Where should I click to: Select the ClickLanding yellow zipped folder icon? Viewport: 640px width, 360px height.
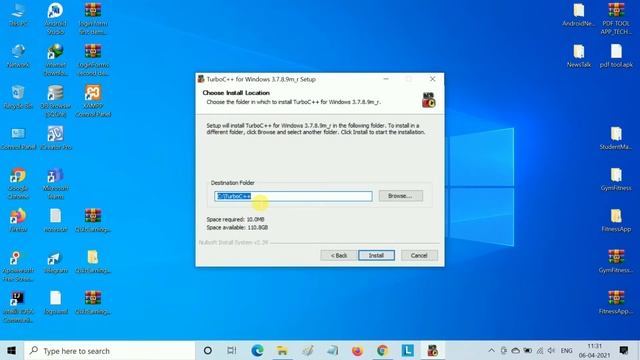93,262
